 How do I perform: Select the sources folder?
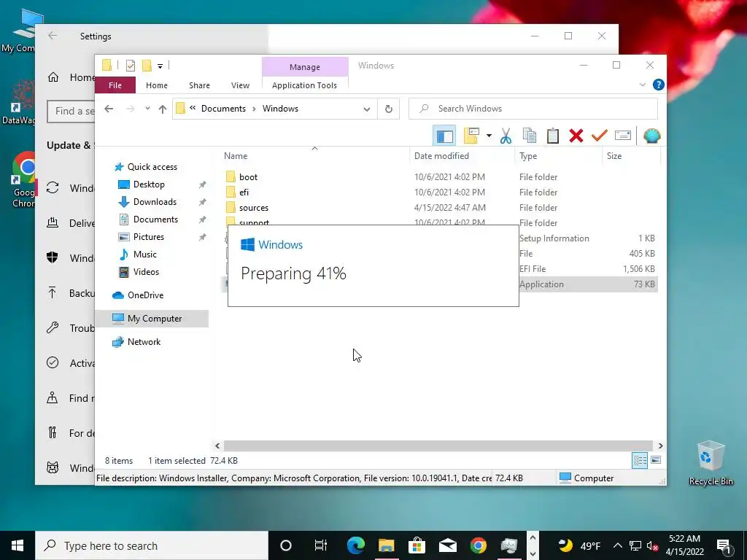tap(253, 208)
